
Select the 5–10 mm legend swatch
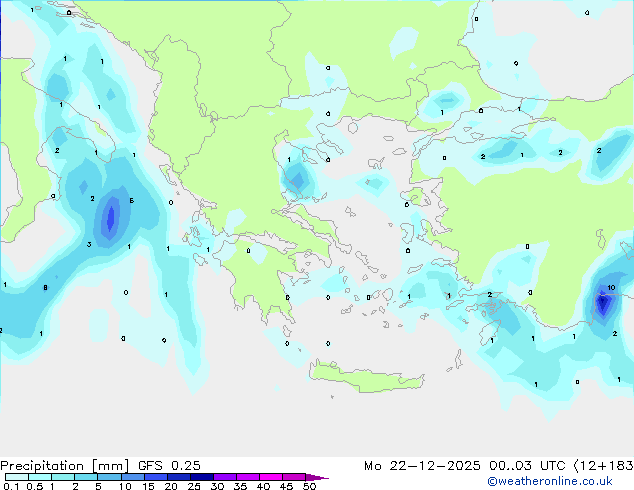click(x=109, y=477)
